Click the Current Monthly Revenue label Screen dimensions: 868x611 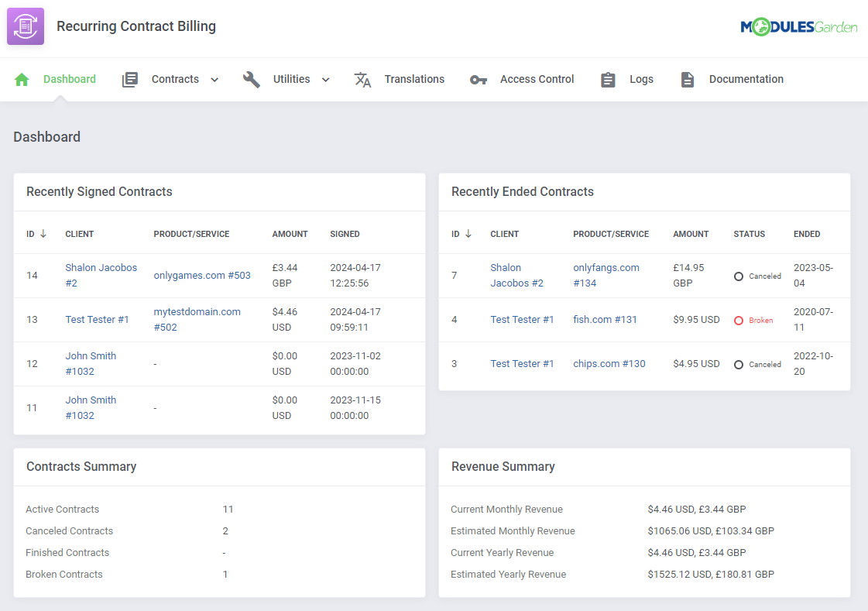tap(506, 510)
